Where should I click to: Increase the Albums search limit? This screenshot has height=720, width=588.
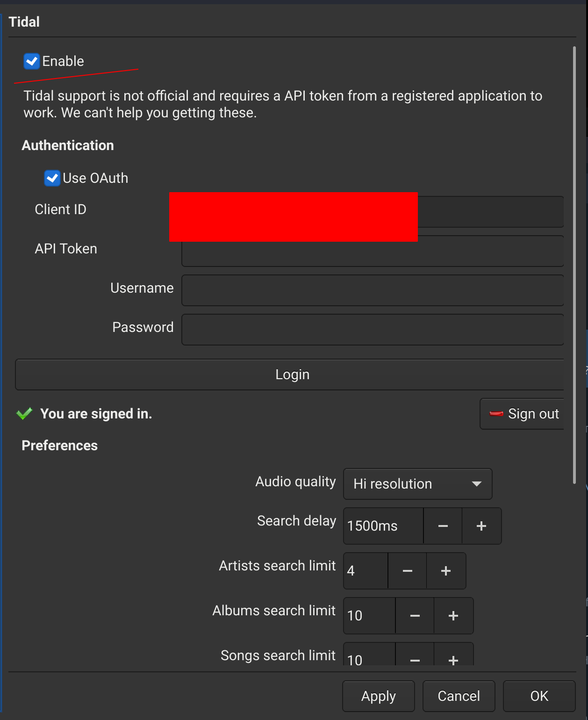click(453, 616)
